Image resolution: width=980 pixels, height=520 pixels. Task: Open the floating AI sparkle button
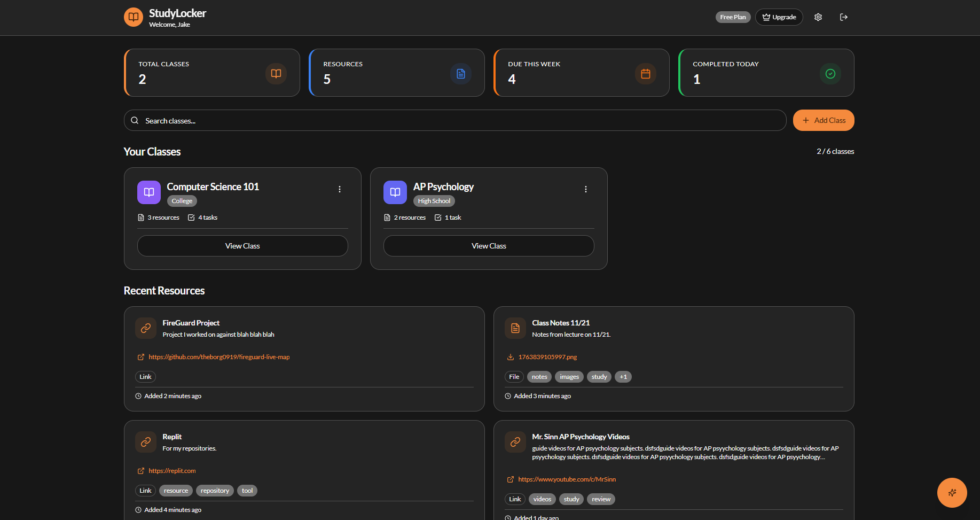coord(952,492)
